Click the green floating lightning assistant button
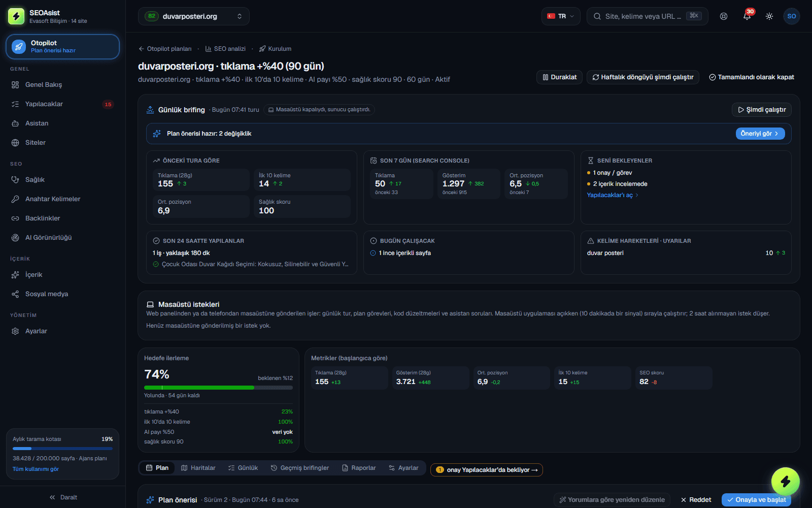Viewport: 812px width, 508px height. click(x=786, y=481)
